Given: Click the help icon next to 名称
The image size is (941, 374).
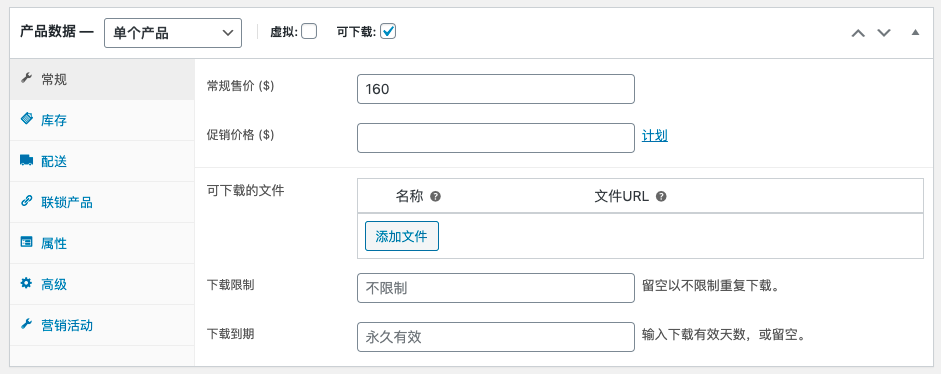Looking at the screenshot, I should pyautogui.click(x=436, y=196).
